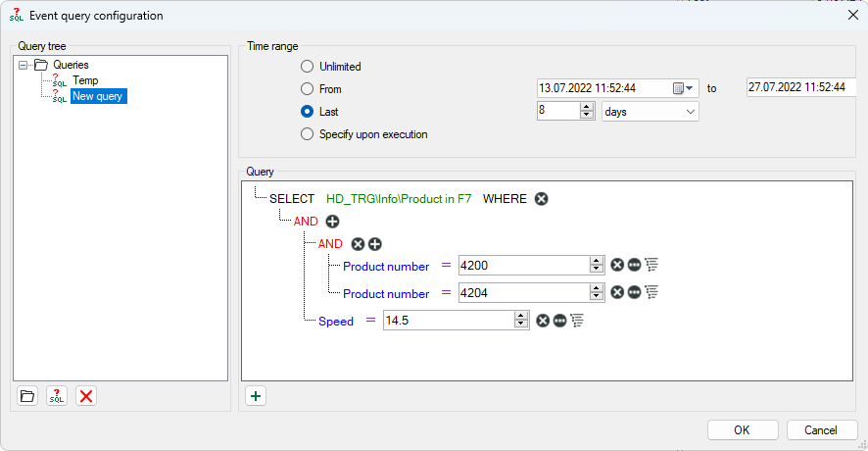Screen dimensions: 868x451
Task: Click the add SQL query icon
Action: click(57, 396)
